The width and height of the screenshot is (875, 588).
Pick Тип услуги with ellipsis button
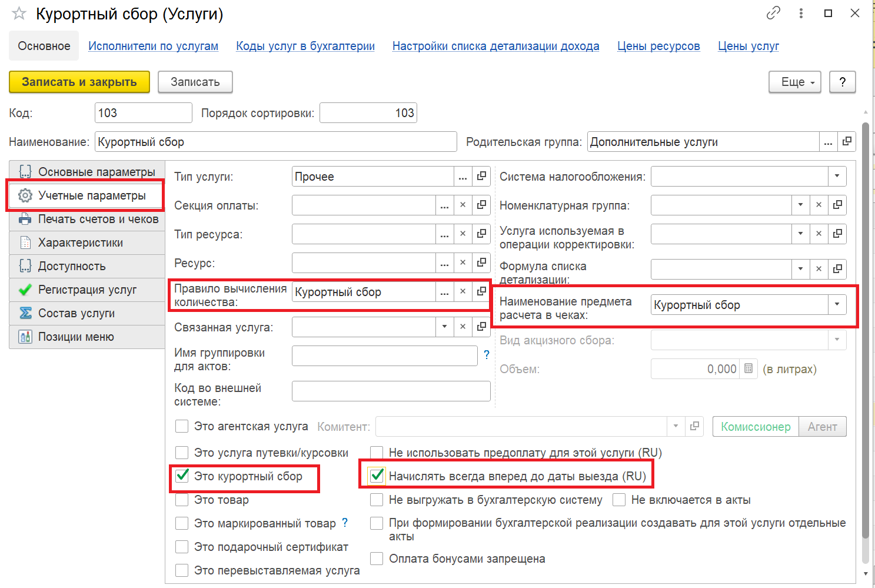(463, 176)
